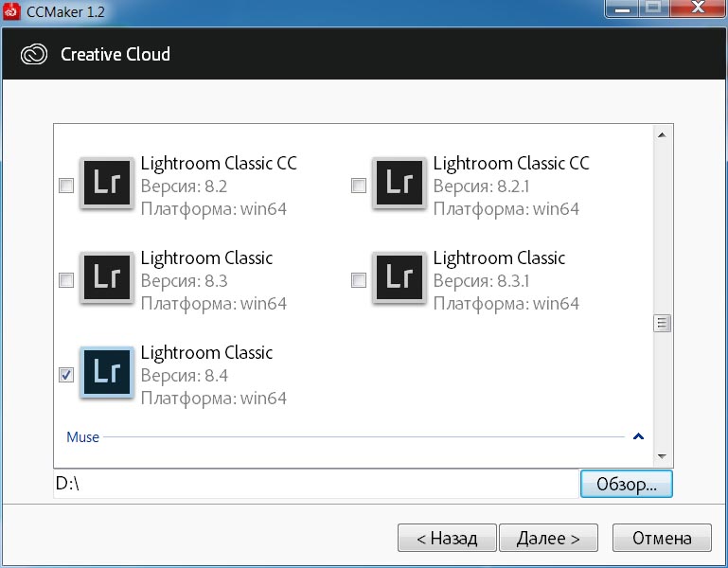The image size is (728, 568).
Task: Click the 'Lightroom Classic CC' title for 8.2.1
Action: [x=511, y=164]
